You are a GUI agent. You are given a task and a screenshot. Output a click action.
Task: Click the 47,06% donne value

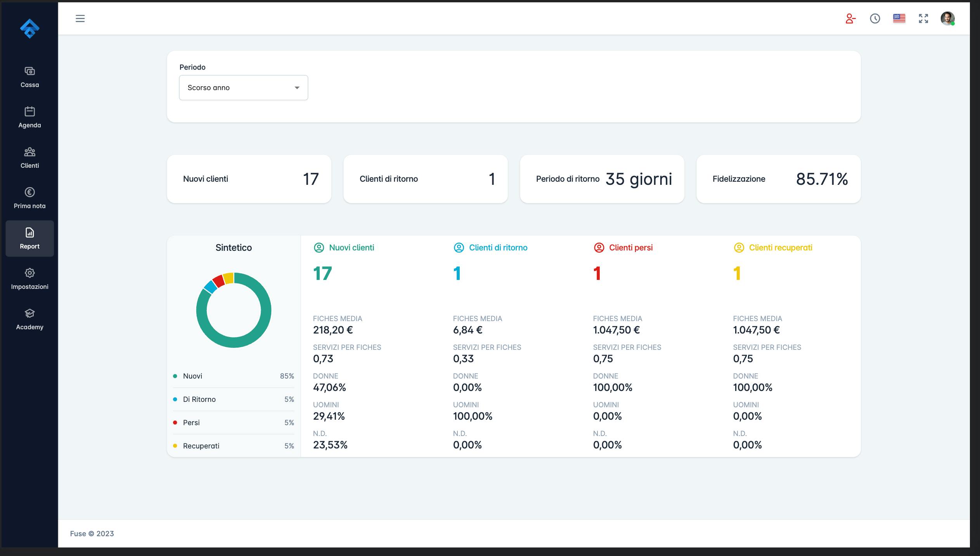329,387
